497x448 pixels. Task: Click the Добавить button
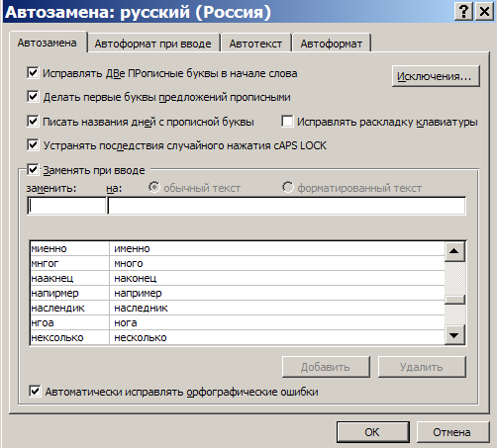tap(326, 367)
